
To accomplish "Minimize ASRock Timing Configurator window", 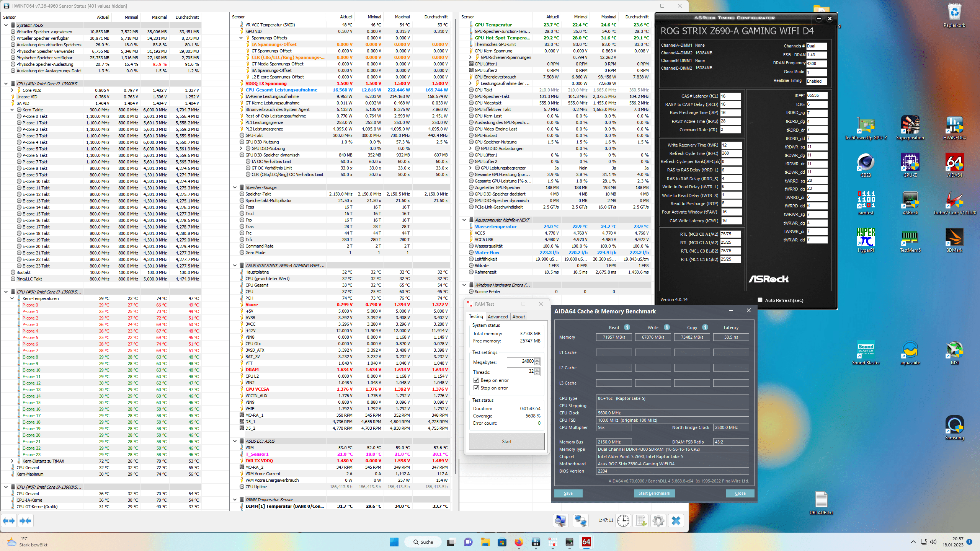I will coord(819,19).
